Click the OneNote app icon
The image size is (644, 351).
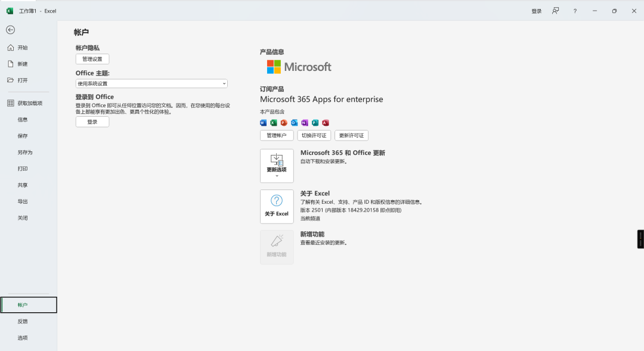point(304,123)
